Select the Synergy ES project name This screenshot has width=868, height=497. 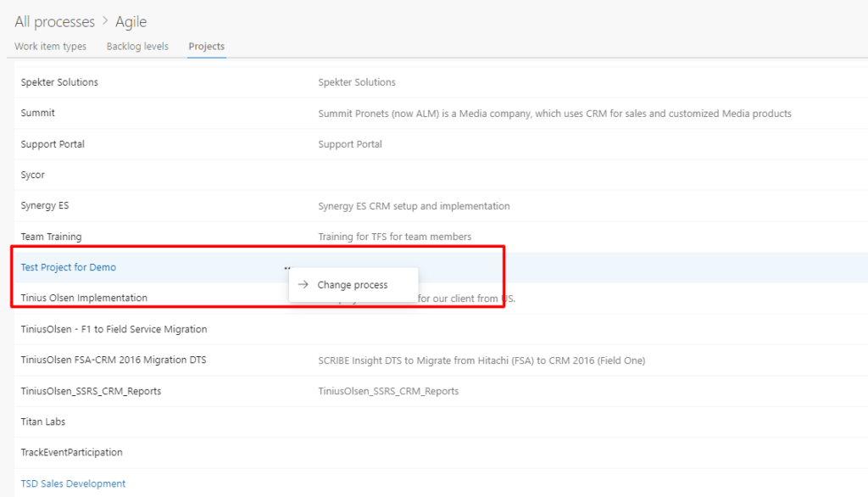[x=45, y=205]
